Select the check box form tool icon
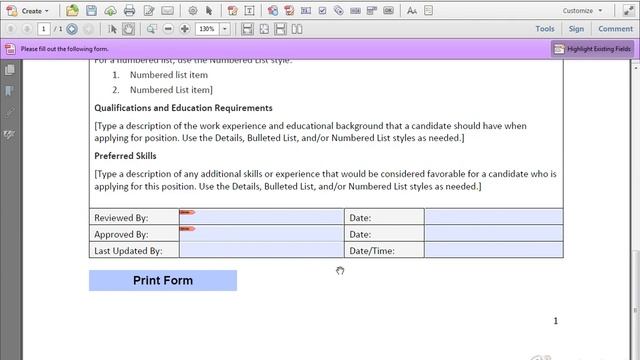 (322, 11)
